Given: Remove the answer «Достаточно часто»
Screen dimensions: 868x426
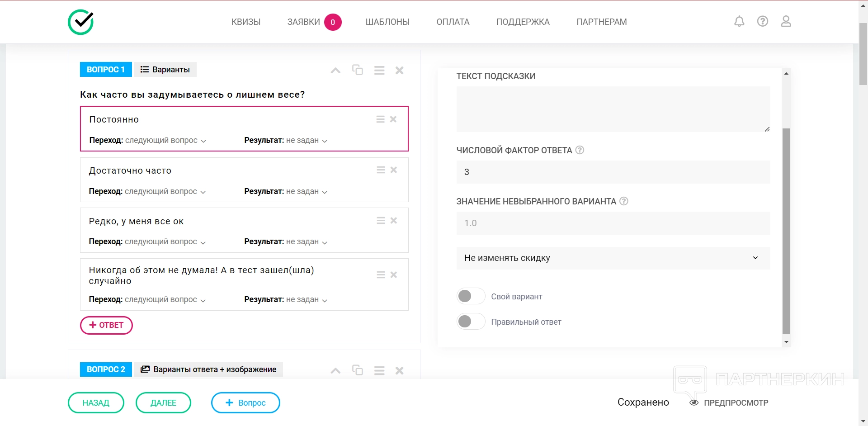Looking at the screenshot, I should pyautogui.click(x=394, y=170).
